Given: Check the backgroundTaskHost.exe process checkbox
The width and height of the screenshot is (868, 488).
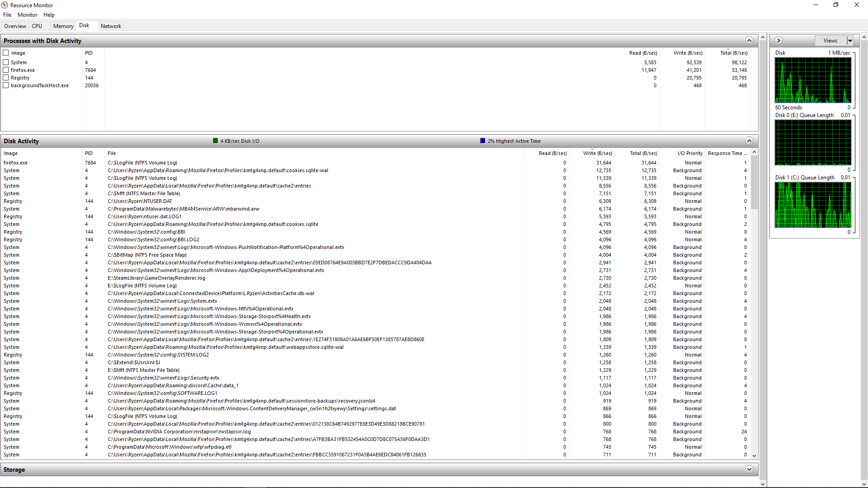Looking at the screenshot, I should pyautogui.click(x=6, y=85).
